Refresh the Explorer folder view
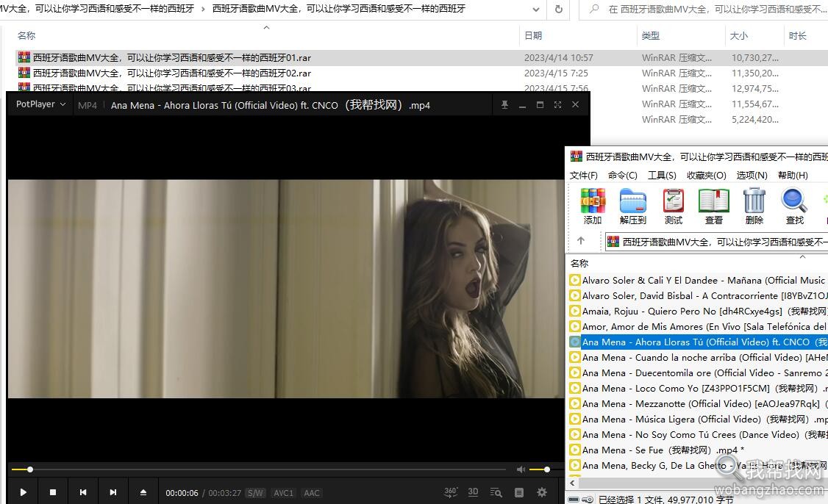828x504 pixels. (x=559, y=9)
